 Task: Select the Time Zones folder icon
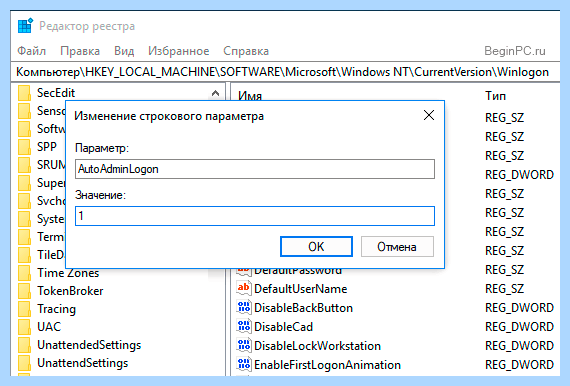point(24,273)
